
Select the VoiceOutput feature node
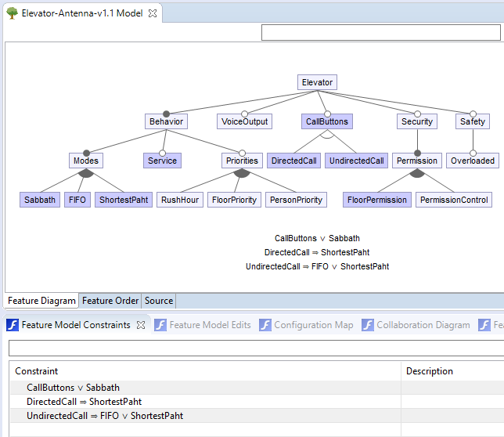pyautogui.click(x=245, y=121)
